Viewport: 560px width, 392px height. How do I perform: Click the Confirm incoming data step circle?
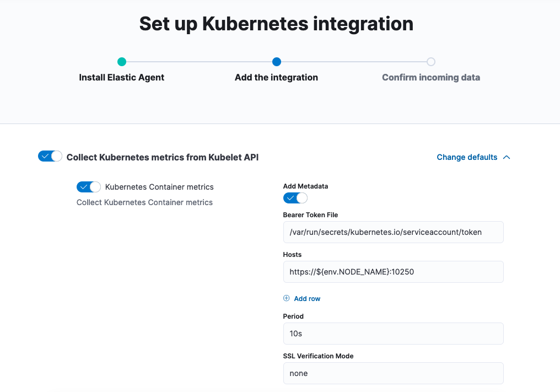pyautogui.click(x=431, y=62)
